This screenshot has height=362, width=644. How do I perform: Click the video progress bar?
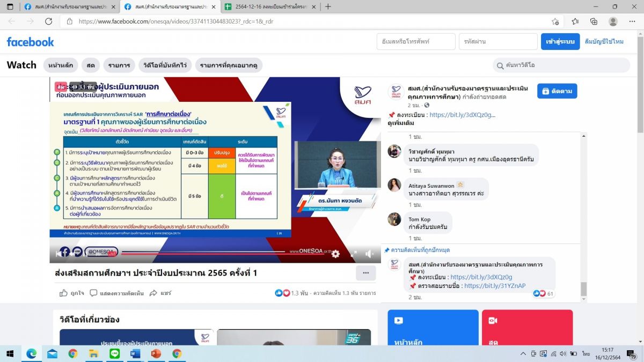point(204,252)
